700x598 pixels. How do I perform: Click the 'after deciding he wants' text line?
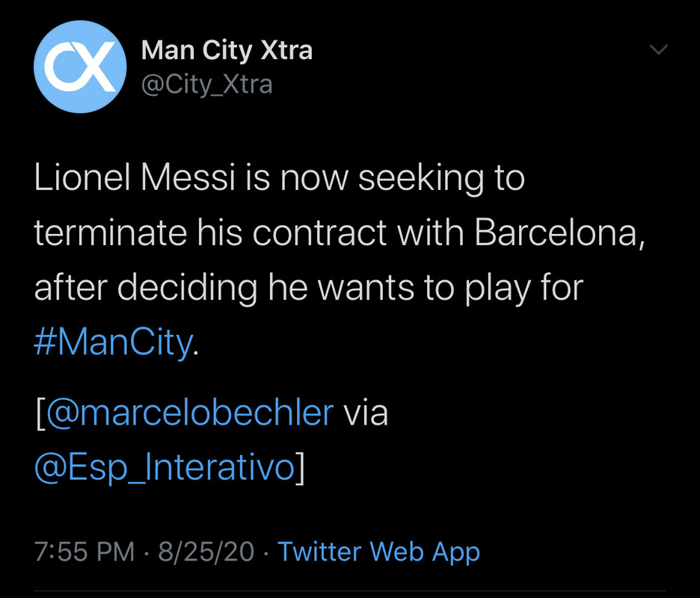308,289
